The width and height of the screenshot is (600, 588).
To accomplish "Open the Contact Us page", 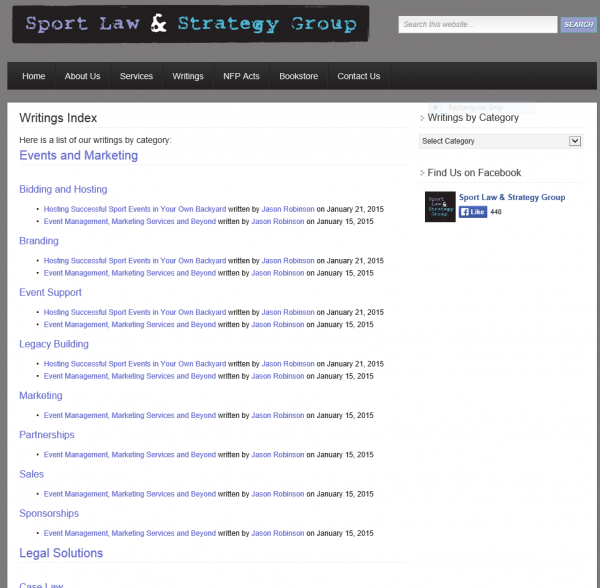I will [358, 76].
